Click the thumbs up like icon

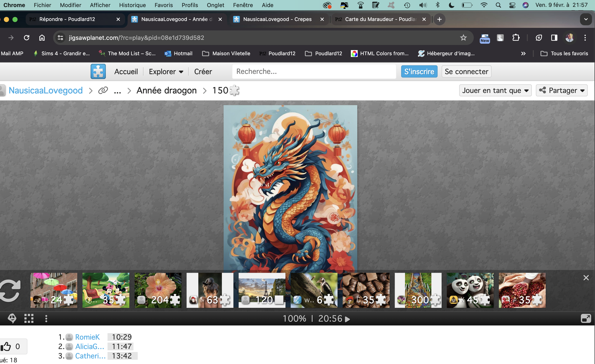click(6, 347)
